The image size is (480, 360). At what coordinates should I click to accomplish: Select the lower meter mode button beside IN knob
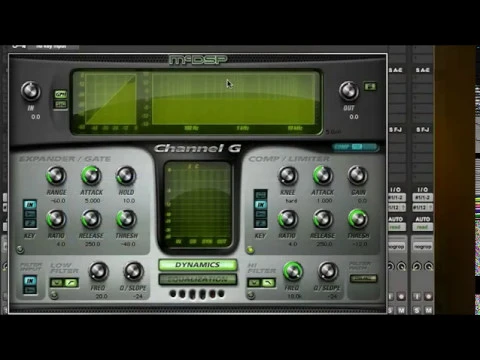(x=61, y=104)
